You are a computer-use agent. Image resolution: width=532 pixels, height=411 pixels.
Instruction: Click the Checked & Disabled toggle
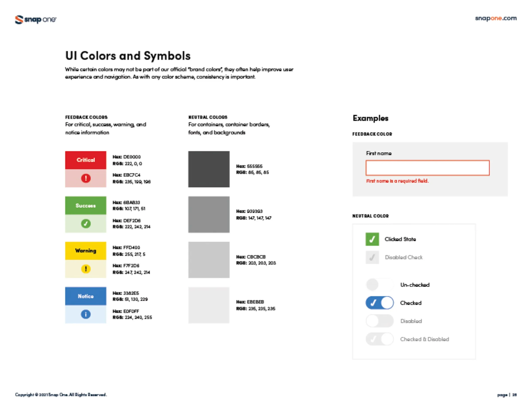click(x=379, y=339)
